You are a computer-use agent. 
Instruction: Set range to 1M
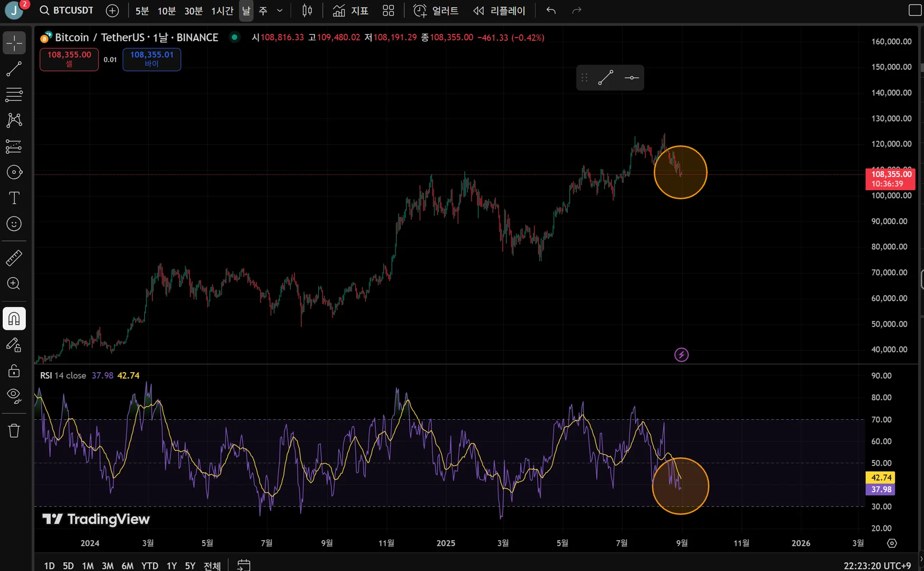[88, 566]
